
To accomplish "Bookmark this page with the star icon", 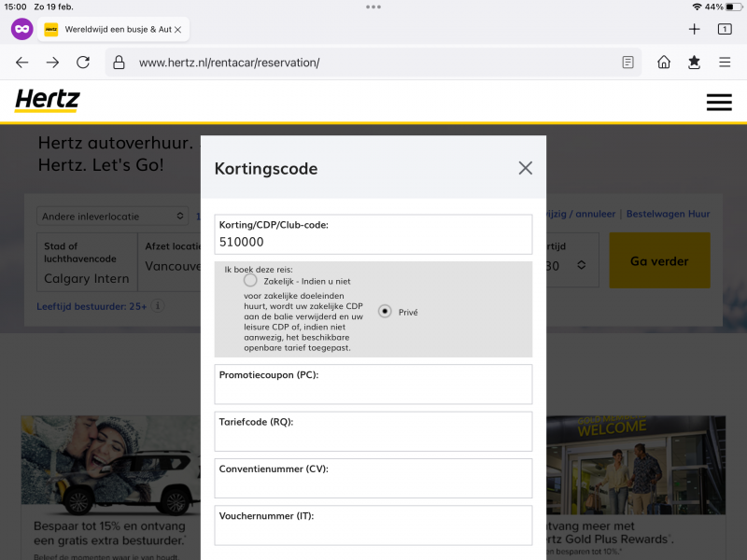I will tap(694, 63).
